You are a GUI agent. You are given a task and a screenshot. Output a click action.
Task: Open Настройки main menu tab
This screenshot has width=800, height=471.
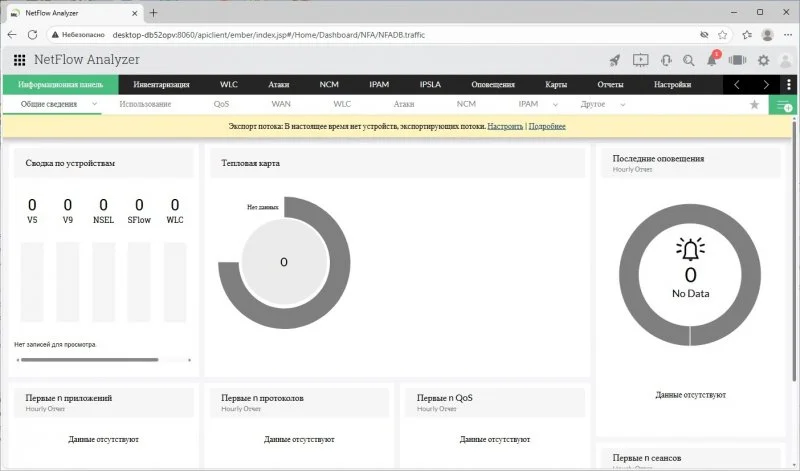click(672, 85)
